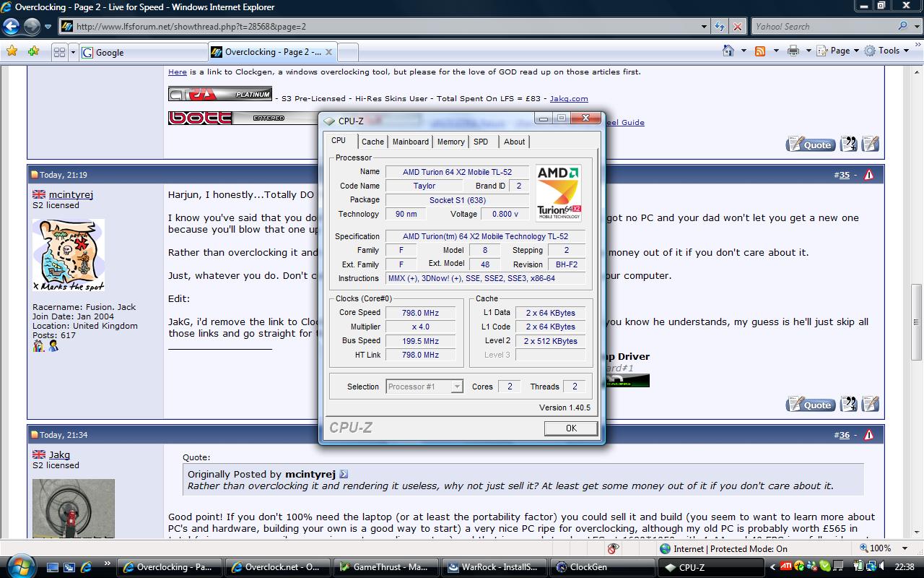The width and height of the screenshot is (924, 578).
Task: Expand the Home button dropdown arrow
Action: point(744,51)
